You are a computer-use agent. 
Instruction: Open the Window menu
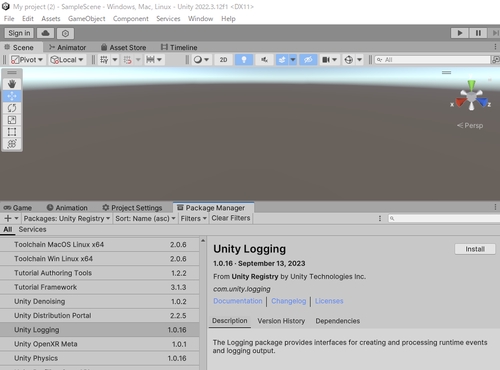(200, 19)
